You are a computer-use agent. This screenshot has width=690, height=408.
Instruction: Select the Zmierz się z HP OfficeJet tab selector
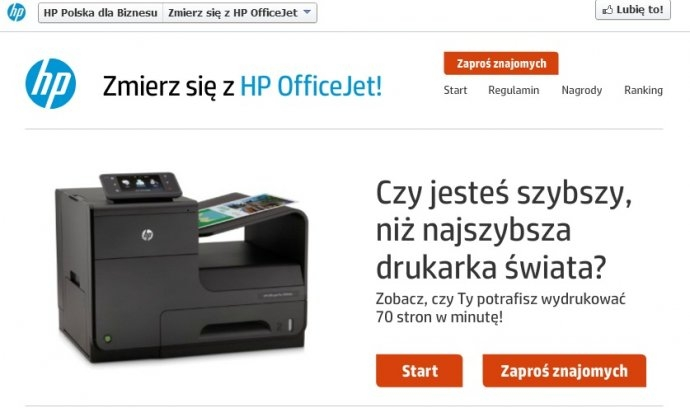tap(240, 13)
